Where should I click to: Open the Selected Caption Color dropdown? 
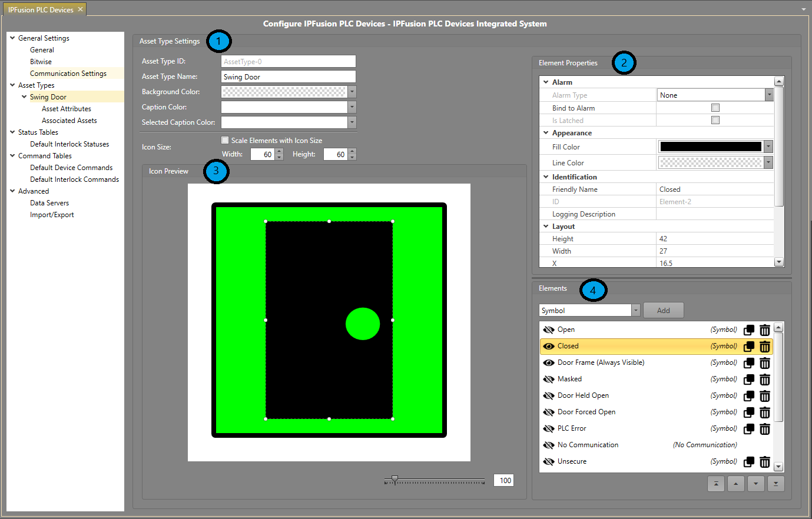pyautogui.click(x=352, y=122)
